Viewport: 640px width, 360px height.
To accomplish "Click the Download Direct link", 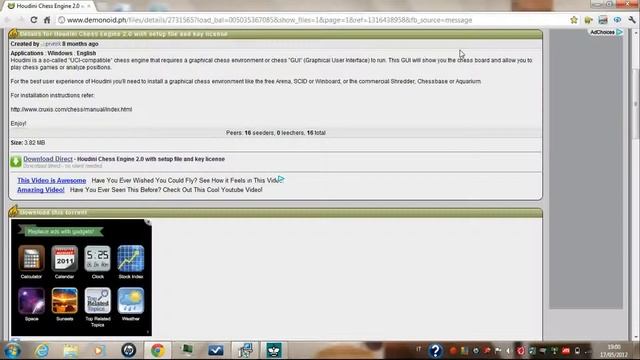I will click(x=48, y=159).
